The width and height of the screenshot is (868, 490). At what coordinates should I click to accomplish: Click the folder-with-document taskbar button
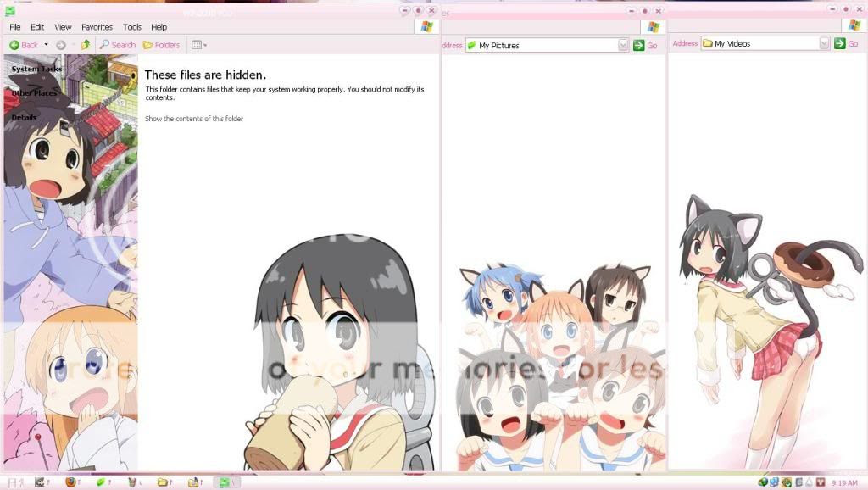[x=196, y=482]
